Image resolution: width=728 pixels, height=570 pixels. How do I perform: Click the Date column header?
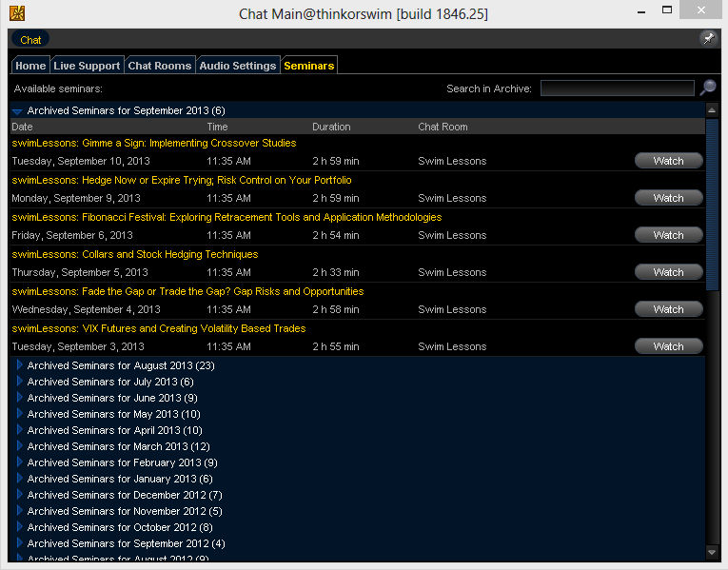(22, 127)
